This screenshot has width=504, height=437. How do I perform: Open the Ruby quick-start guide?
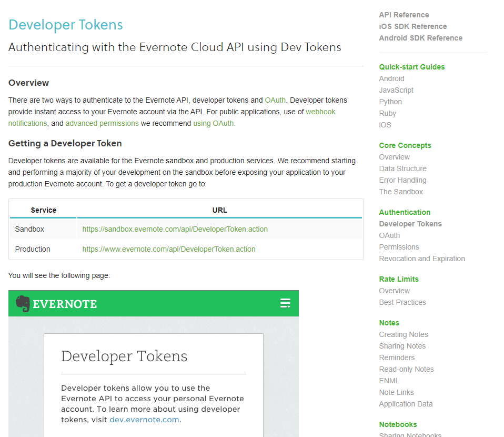(387, 113)
